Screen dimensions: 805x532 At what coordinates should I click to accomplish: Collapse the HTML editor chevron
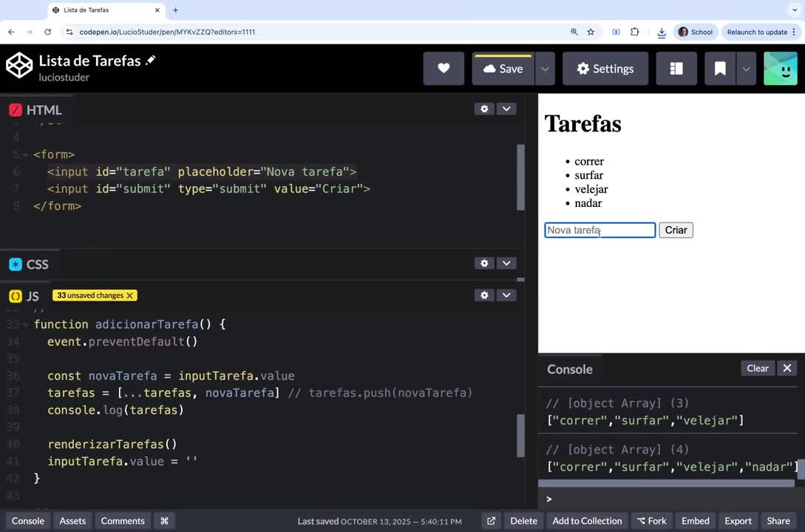coord(506,109)
